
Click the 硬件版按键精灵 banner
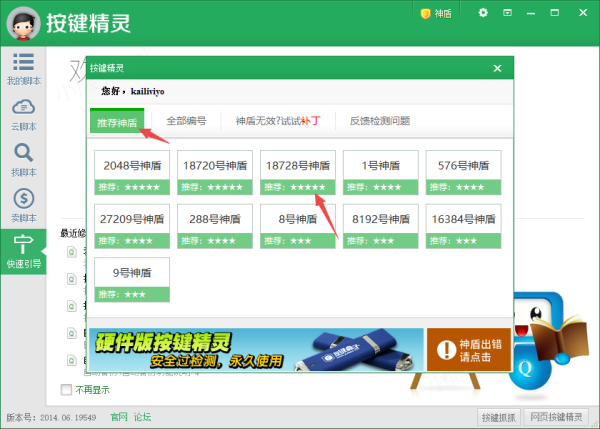256,349
